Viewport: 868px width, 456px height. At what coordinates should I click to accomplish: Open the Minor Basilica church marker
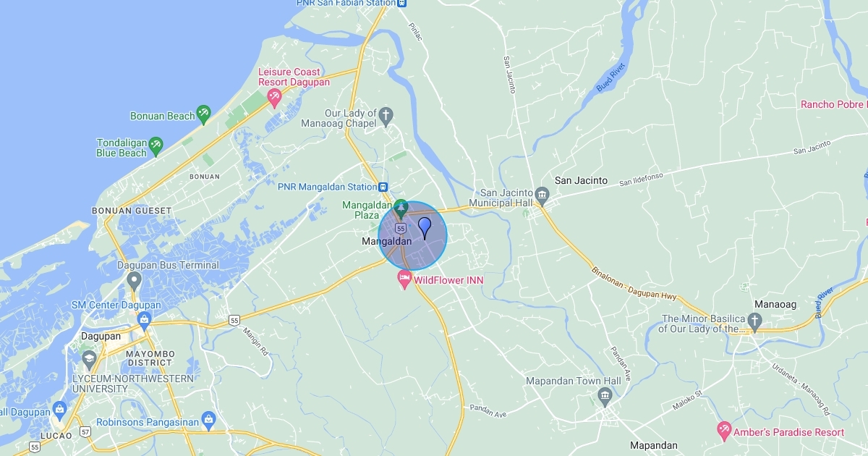(x=754, y=320)
